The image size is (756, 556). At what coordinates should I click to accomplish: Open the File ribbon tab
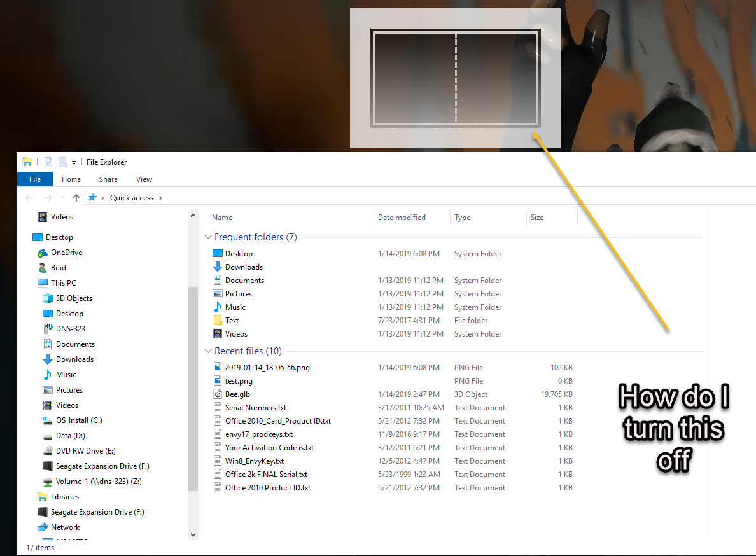(x=35, y=179)
